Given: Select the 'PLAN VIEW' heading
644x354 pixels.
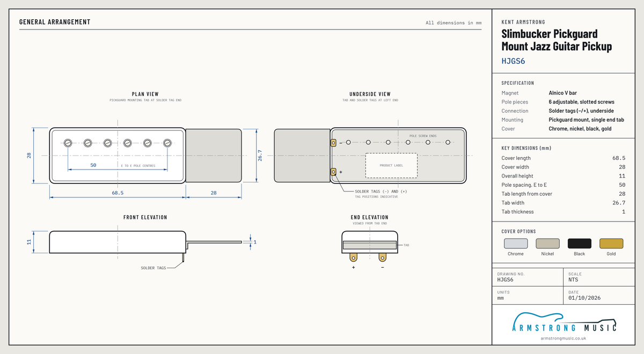Looking at the screenshot, I should 145,94.
